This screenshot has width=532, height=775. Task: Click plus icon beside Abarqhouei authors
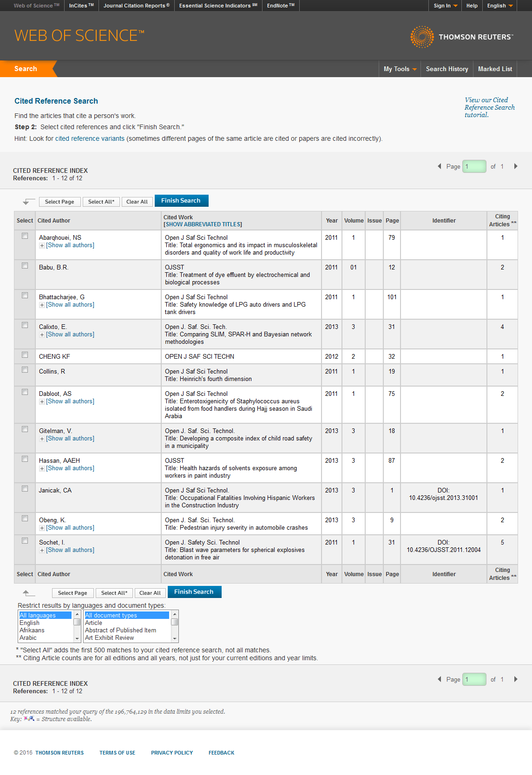coord(42,245)
